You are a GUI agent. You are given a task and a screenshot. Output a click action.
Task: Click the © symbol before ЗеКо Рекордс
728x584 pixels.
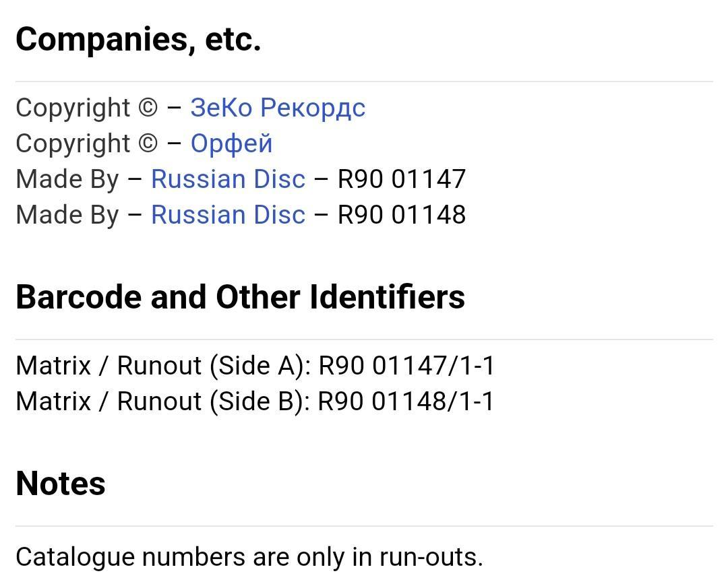pos(148,108)
